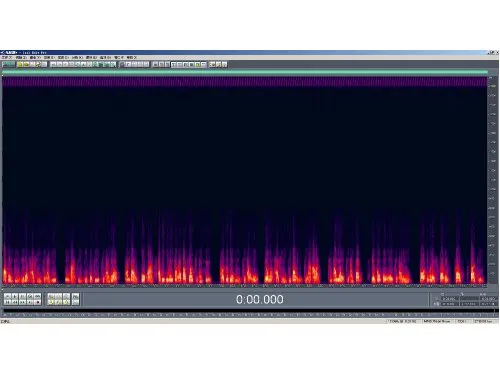Toggle the waveform/multitrack view switch button
The image size is (500, 375).
(9, 64)
